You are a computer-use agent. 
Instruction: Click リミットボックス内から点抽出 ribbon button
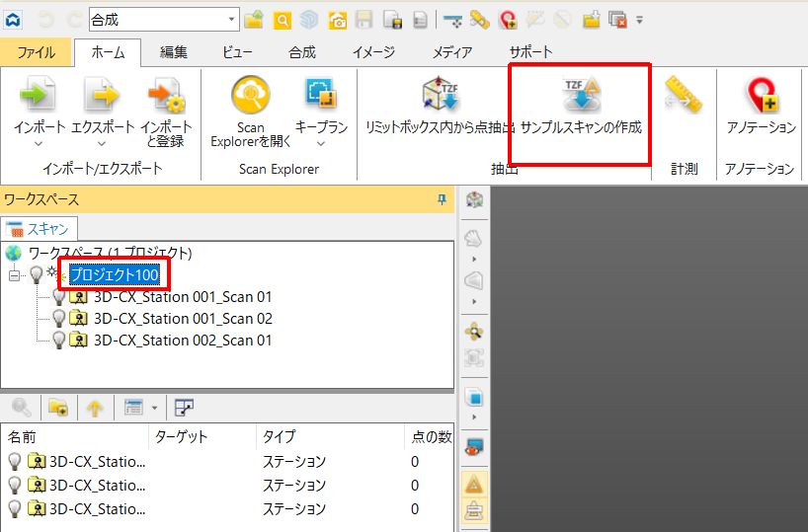(x=439, y=106)
